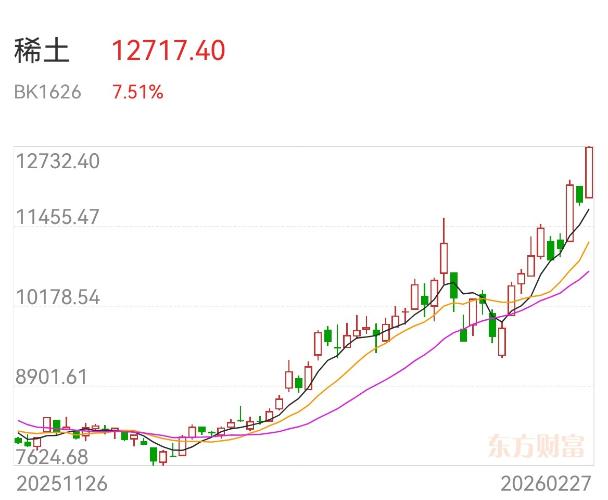Click the 10178.54 price axis label
The image size is (608, 500).
pyautogui.click(x=57, y=297)
